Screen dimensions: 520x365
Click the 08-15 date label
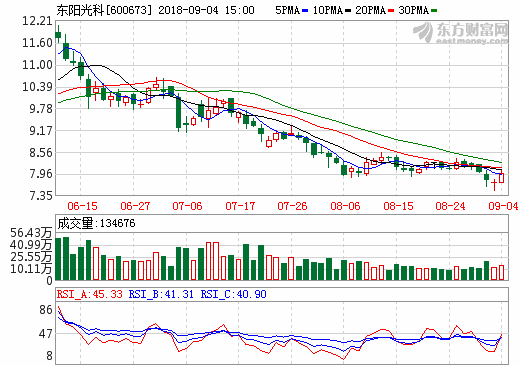pos(398,206)
